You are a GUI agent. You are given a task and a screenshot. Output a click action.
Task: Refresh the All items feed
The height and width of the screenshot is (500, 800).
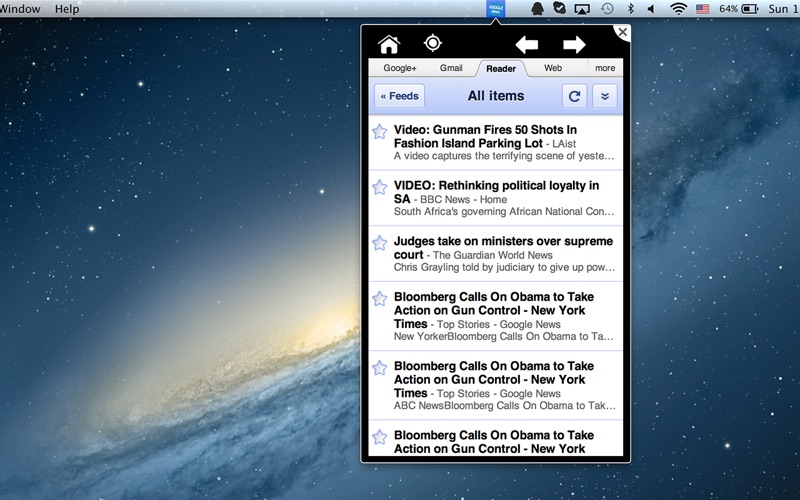(x=574, y=96)
